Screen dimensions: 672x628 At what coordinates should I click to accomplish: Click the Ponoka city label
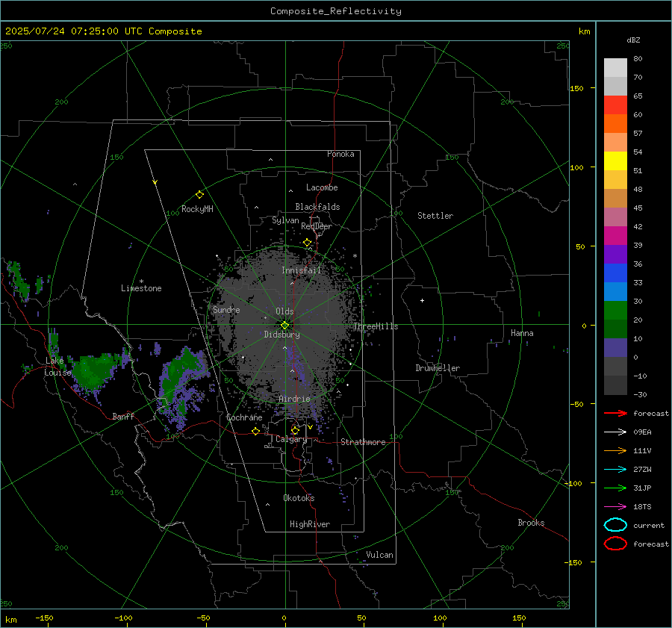tap(340, 154)
